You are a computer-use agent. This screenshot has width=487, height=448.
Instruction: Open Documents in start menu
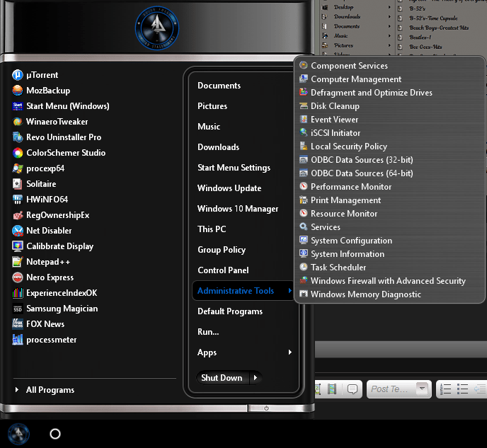click(219, 86)
